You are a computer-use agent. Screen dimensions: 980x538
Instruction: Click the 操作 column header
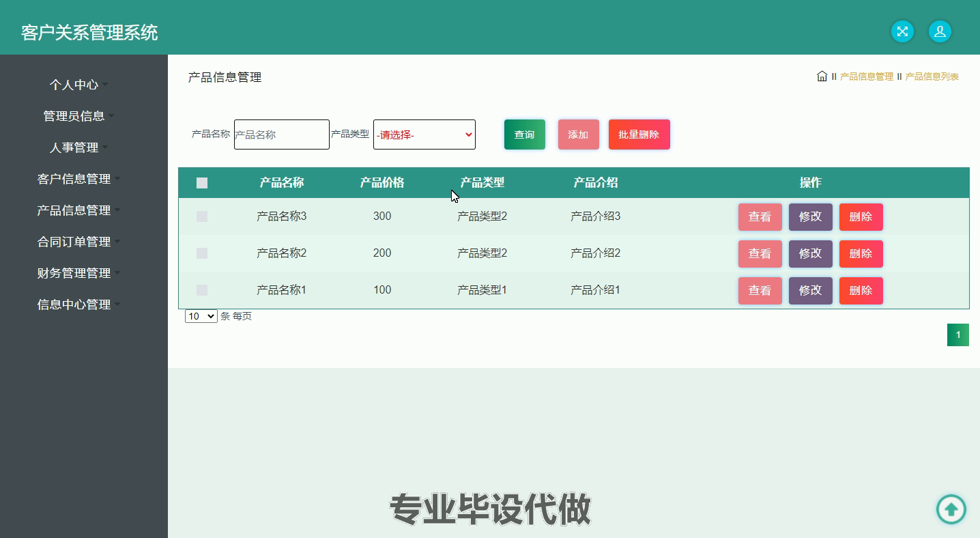[x=811, y=183]
